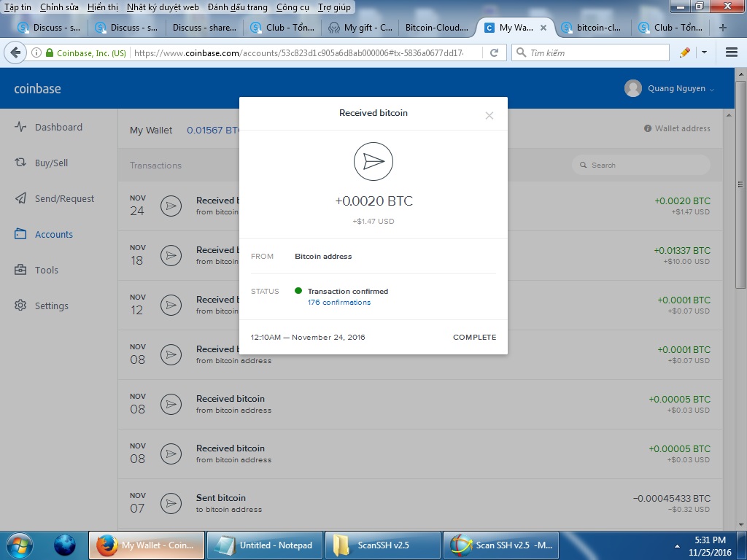Click the transactions Search field
Image resolution: width=747 pixels, height=560 pixels.
640,165
